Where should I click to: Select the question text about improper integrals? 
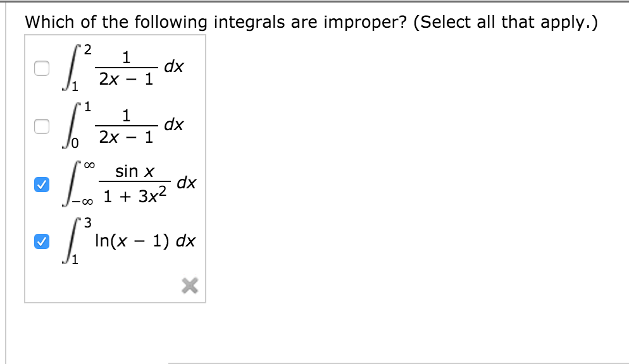pos(311,21)
